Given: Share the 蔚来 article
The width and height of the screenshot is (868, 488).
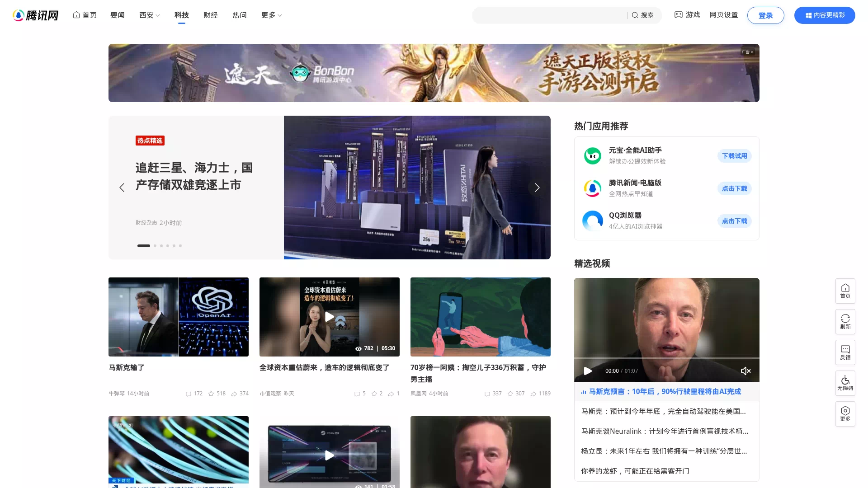Looking at the screenshot, I should pyautogui.click(x=391, y=394).
